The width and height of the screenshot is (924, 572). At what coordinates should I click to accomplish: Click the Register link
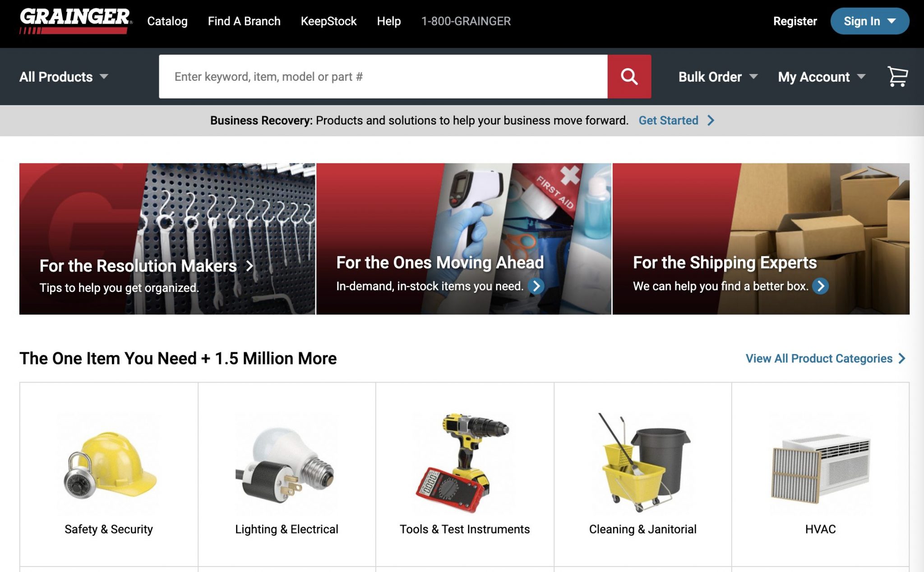tap(795, 21)
